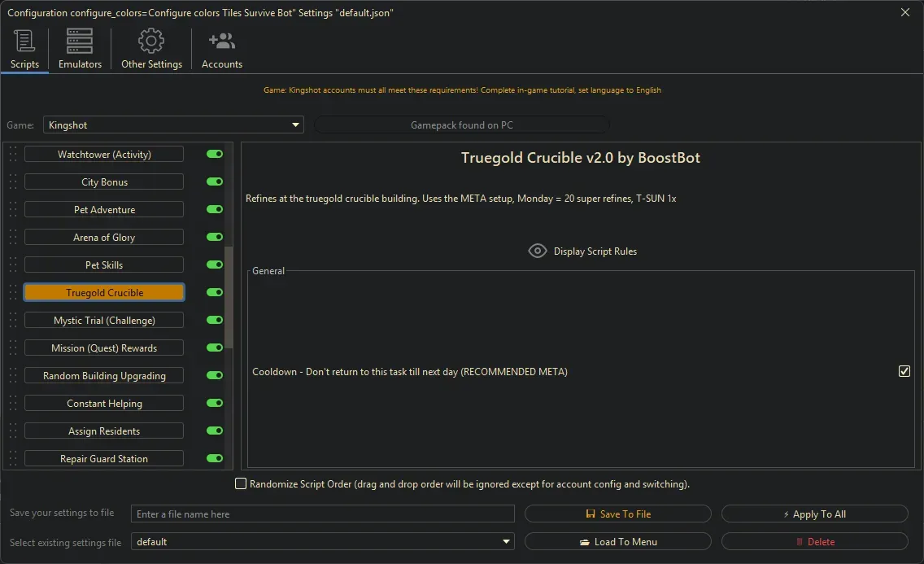The image size is (924, 564).
Task: Click the Display Script Rules eye icon
Action: pyautogui.click(x=538, y=251)
